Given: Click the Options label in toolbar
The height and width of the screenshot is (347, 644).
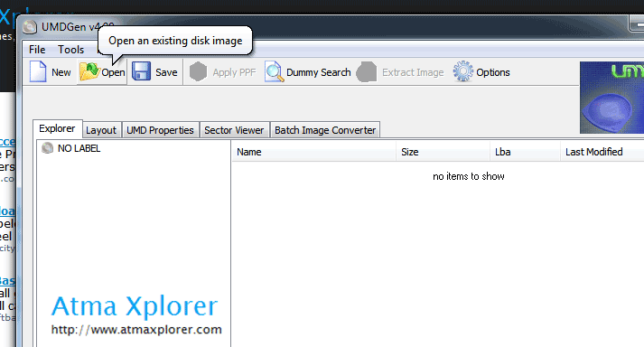Looking at the screenshot, I should pyautogui.click(x=493, y=72).
